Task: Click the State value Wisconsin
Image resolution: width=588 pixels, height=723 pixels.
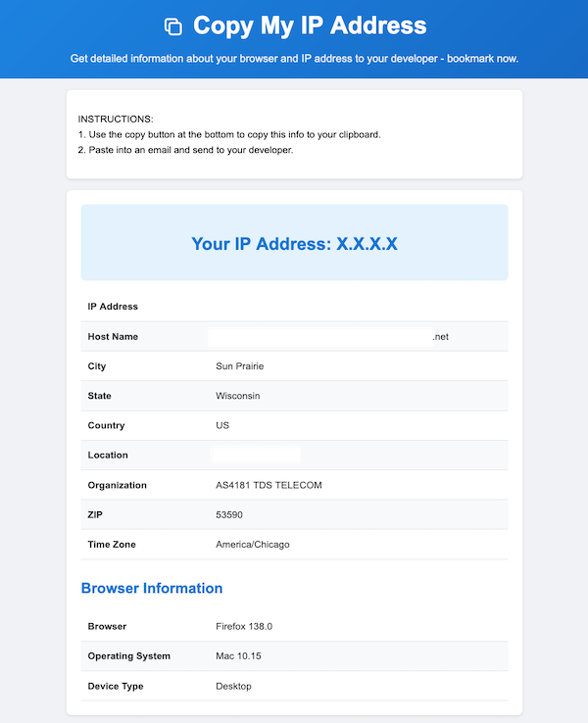Action: (x=238, y=396)
